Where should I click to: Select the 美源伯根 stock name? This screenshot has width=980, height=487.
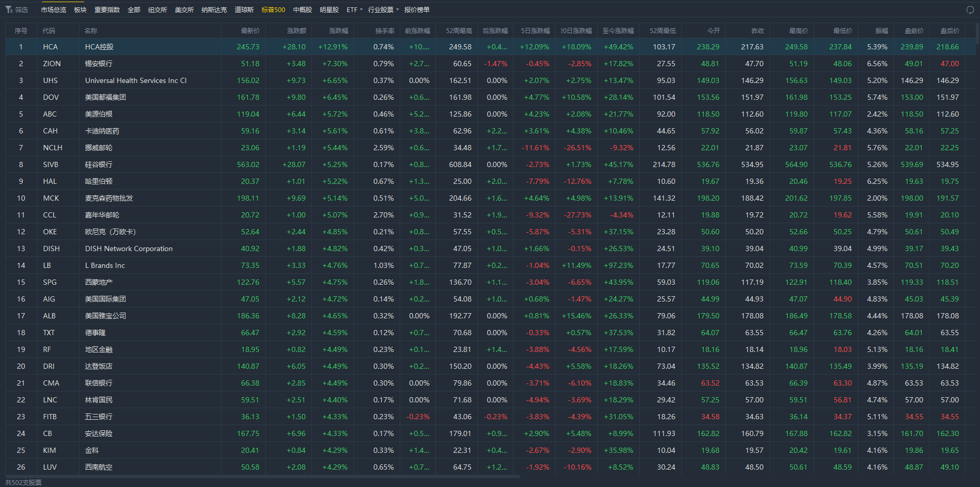pos(99,114)
